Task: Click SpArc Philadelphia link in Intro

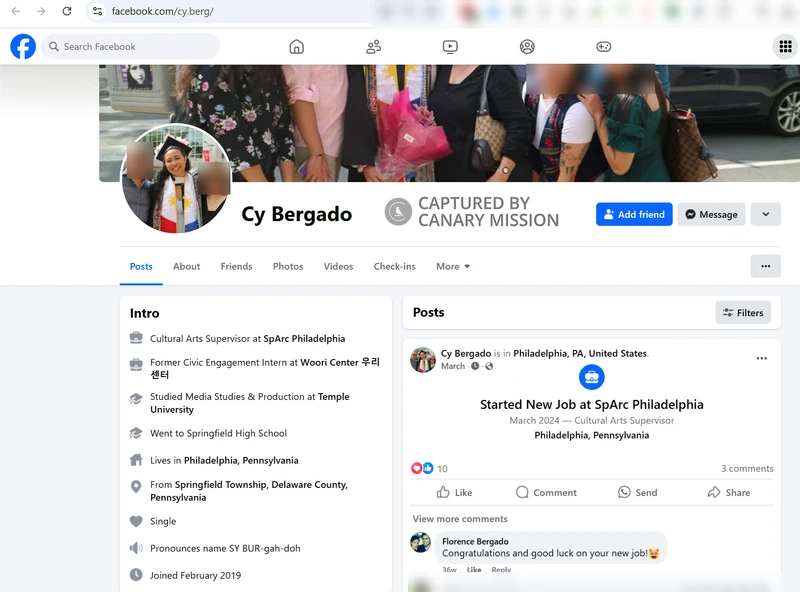Action: pyautogui.click(x=304, y=338)
